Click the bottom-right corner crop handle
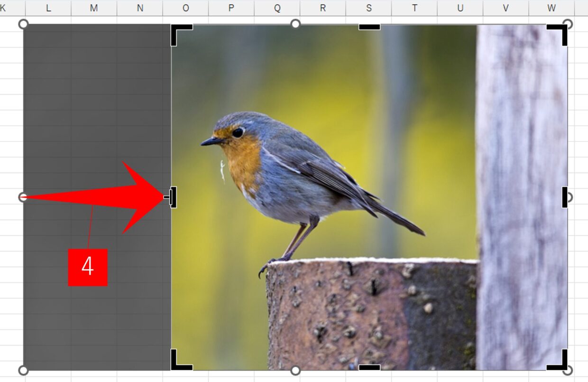Screen dimensions: 588x382 (x=557, y=360)
